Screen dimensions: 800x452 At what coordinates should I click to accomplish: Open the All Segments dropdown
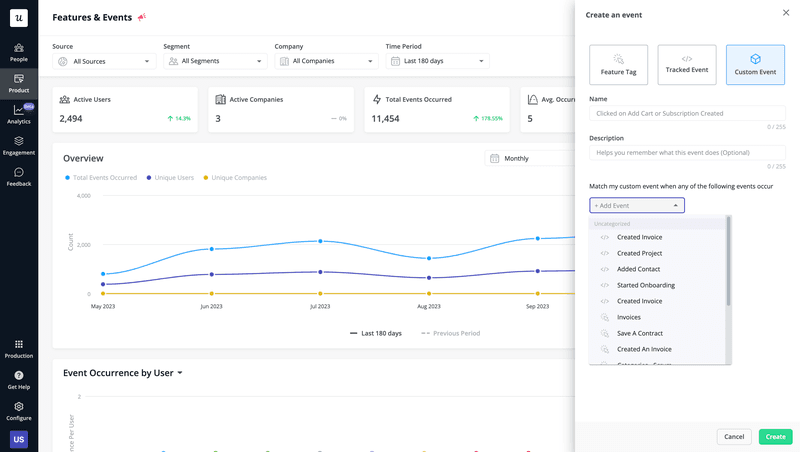(x=216, y=62)
